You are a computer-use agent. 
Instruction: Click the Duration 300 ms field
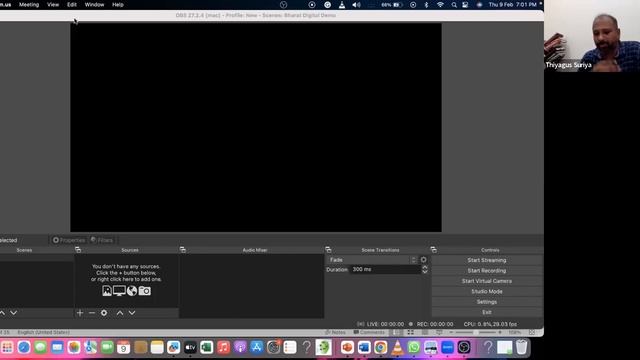tap(385, 269)
